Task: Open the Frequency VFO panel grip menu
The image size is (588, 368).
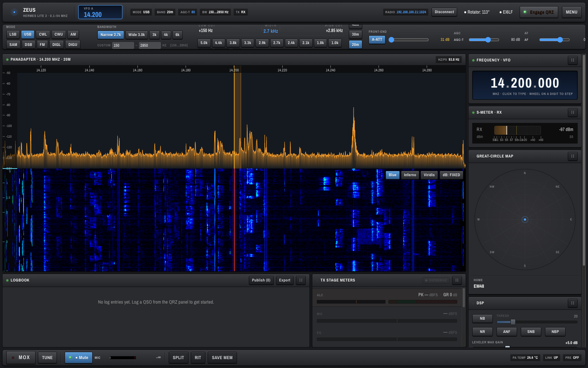Action: [573, 60]
